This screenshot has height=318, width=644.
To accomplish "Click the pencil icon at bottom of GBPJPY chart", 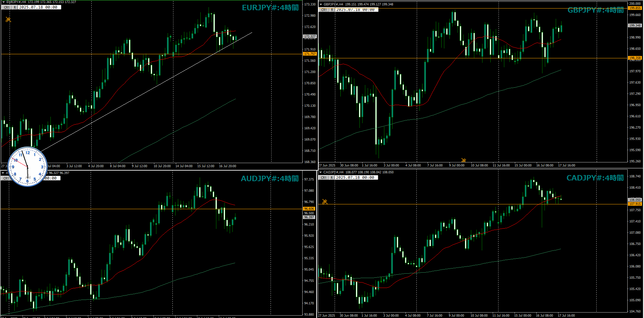I will coord(463,160).
